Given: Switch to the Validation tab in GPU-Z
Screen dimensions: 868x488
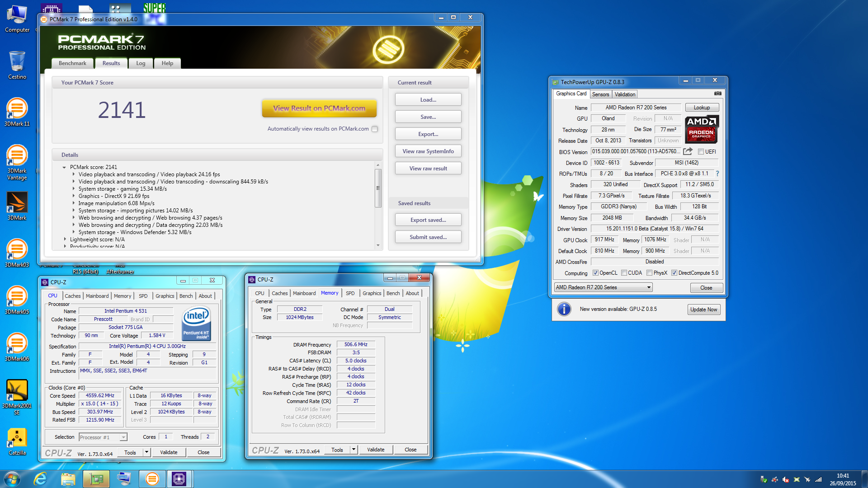Looking at the screenshot, I should click(x=625, y=94).
